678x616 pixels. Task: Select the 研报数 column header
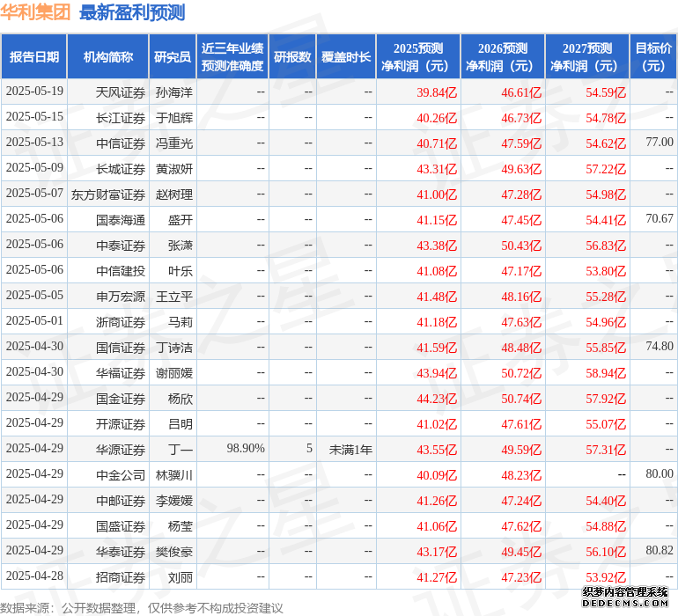point(292,56)
